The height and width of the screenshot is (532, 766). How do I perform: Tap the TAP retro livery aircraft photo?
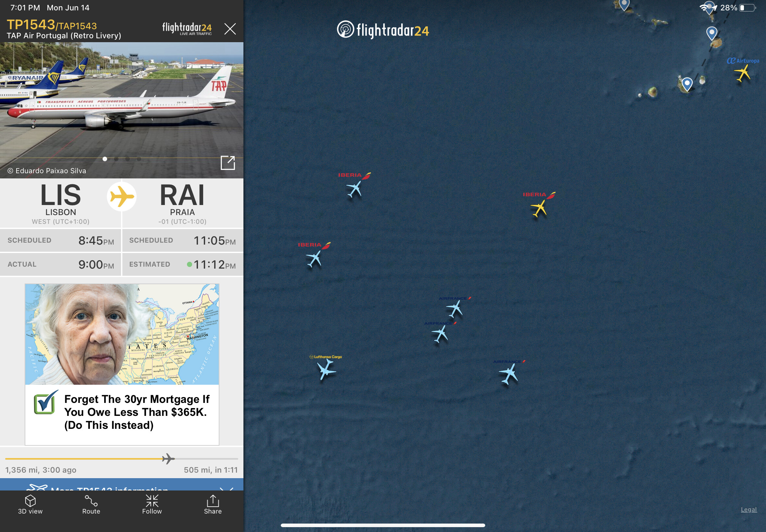pos(122,110)
